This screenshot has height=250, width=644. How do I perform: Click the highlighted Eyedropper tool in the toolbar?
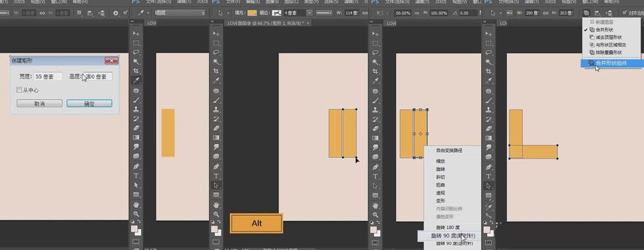coord(136,80)
